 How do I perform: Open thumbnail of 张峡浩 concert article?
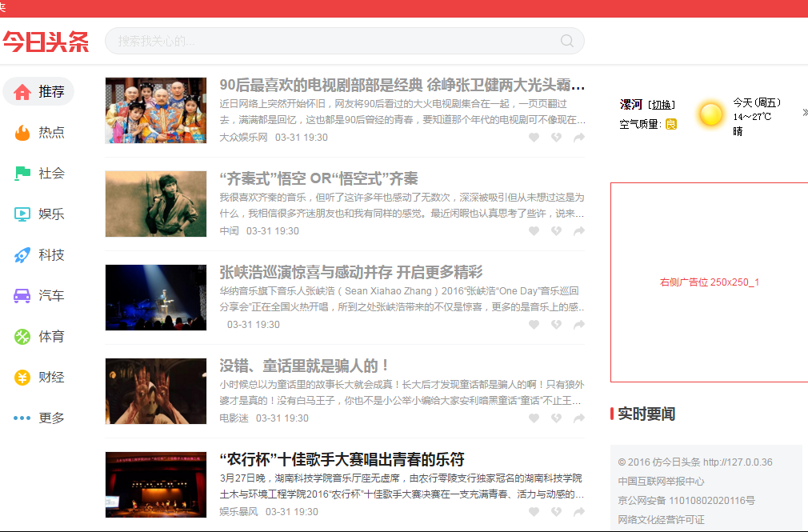[156, 298]
